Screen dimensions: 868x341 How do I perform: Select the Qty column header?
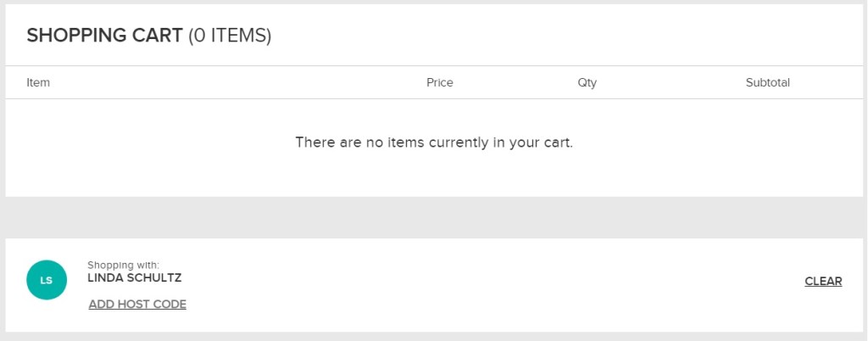587,83
